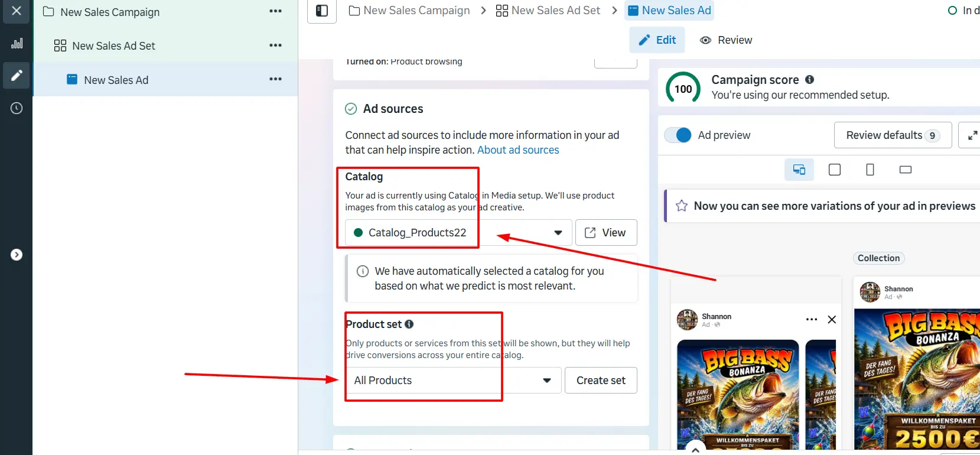Click the Collection label above the preview
The height and width of the screenshot is (455, 980).
[x=879, y=258]
